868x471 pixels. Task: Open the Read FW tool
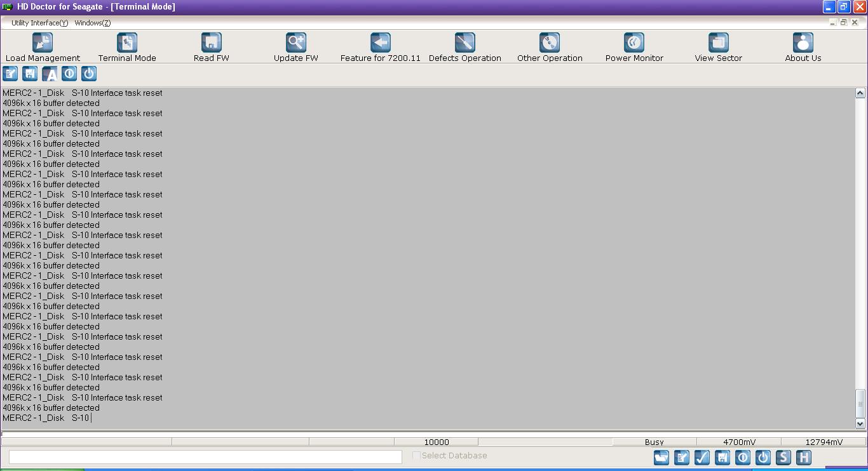[x=212, y=48]
